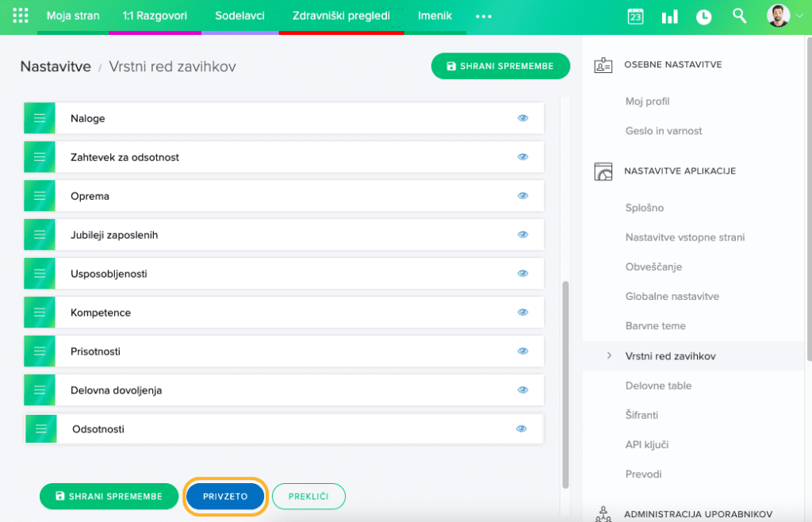Viewport: 812px width, 522px height.
Task: Click the clock icon in header
Action: point(704,17)
